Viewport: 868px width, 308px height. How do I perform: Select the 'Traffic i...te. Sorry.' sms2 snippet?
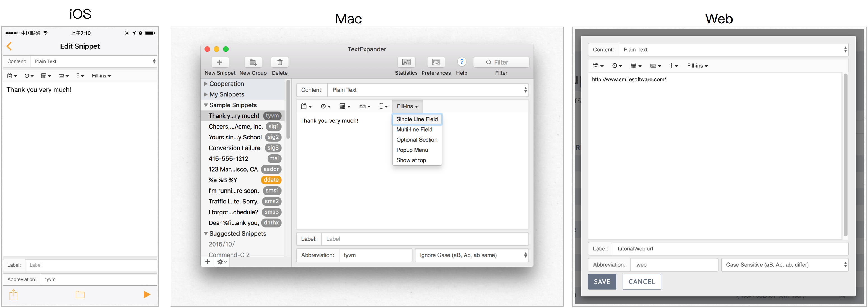pos(243,202)
